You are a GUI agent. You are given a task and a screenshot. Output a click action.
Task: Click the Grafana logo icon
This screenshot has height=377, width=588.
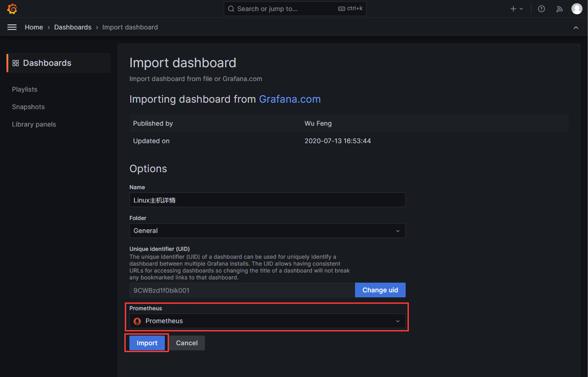click(12, 9)
